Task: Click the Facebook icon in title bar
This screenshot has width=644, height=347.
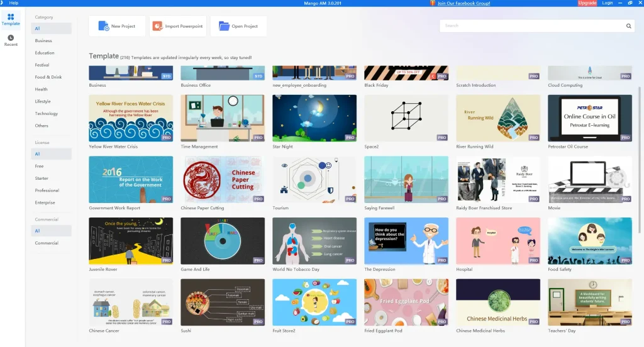Action: click(x=433, y=3)
